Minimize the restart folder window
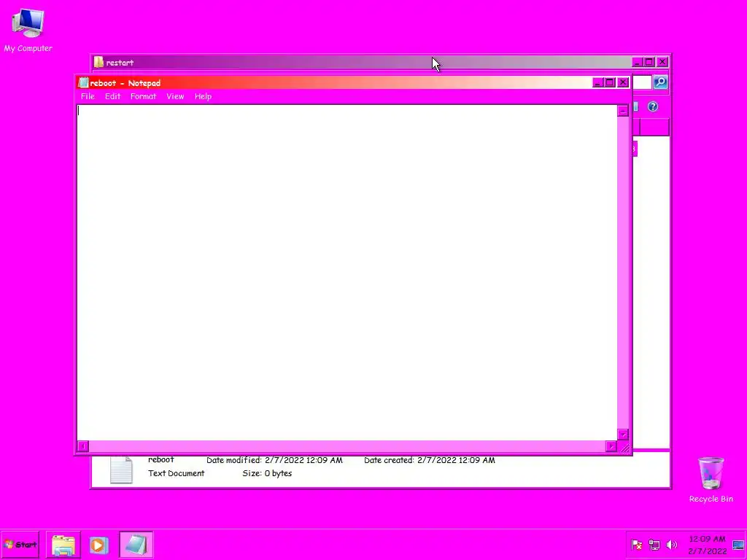747x560 pixels. click(637, 62)
